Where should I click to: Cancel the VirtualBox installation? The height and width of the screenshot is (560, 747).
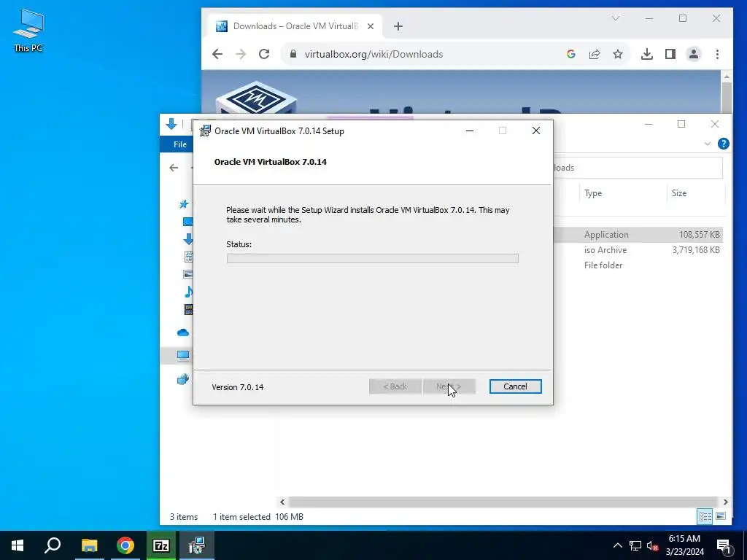tap(516, 386)
